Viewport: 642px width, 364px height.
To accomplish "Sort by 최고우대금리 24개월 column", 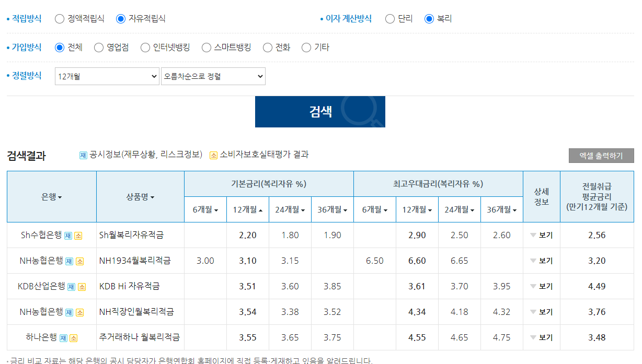I will (x=460, y=210).
